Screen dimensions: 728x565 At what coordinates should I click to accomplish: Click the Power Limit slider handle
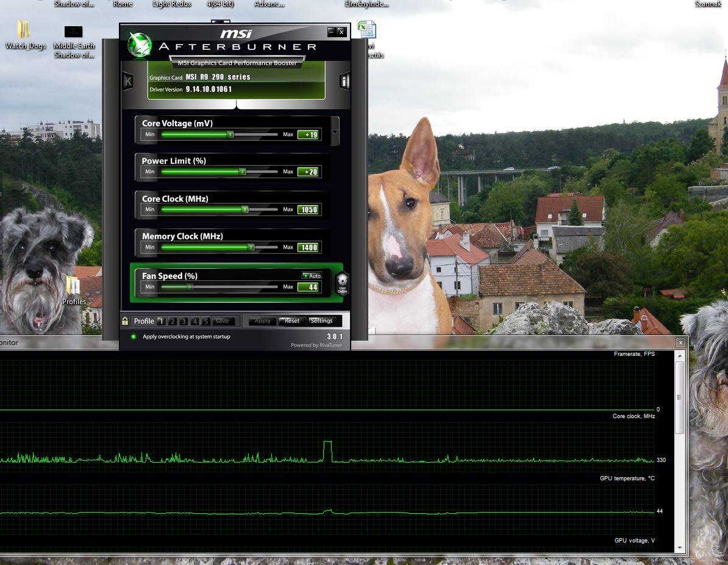click(x=242, y=172)
